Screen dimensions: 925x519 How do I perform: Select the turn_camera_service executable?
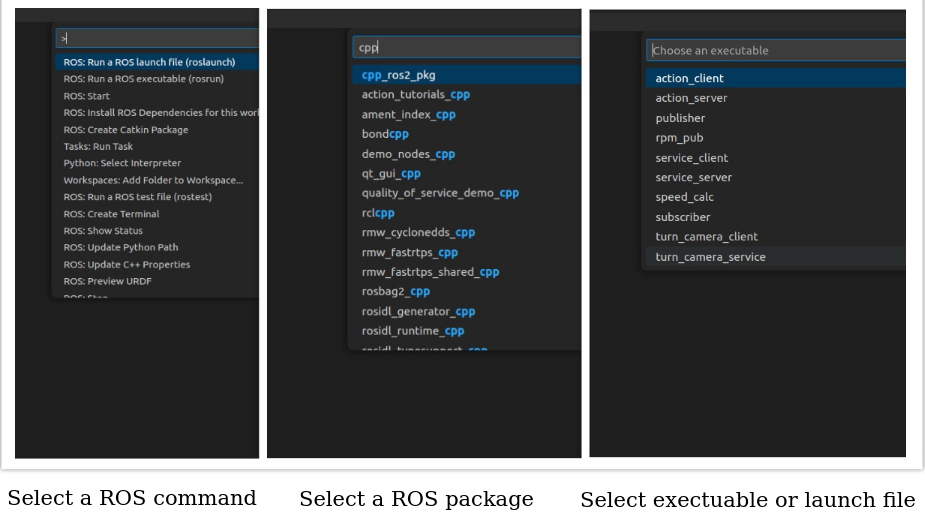710,257
